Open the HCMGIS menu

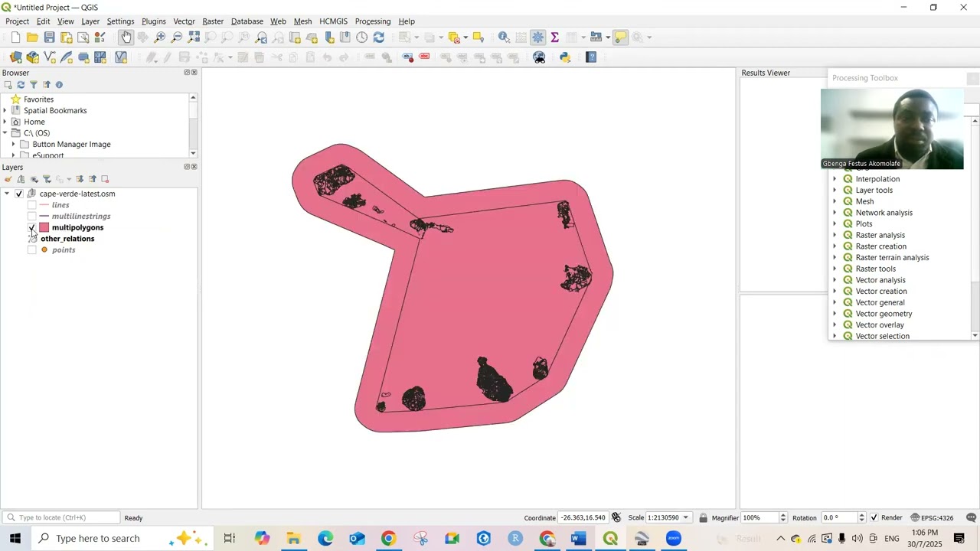point(333,21)
